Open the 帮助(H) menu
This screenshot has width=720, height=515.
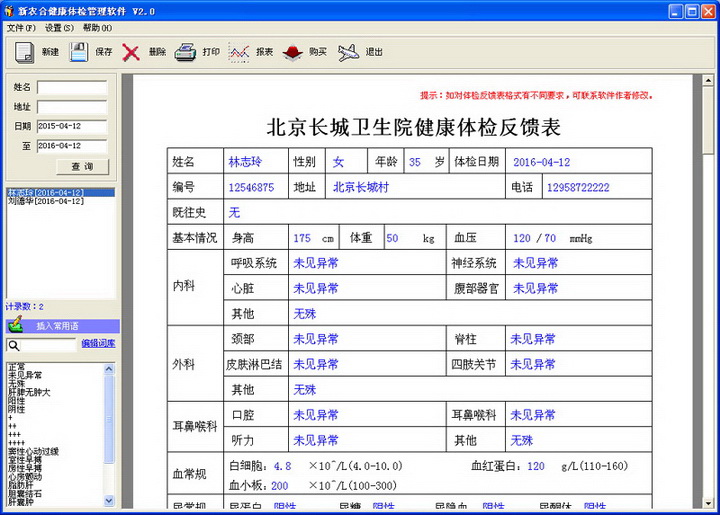(97, 28)
